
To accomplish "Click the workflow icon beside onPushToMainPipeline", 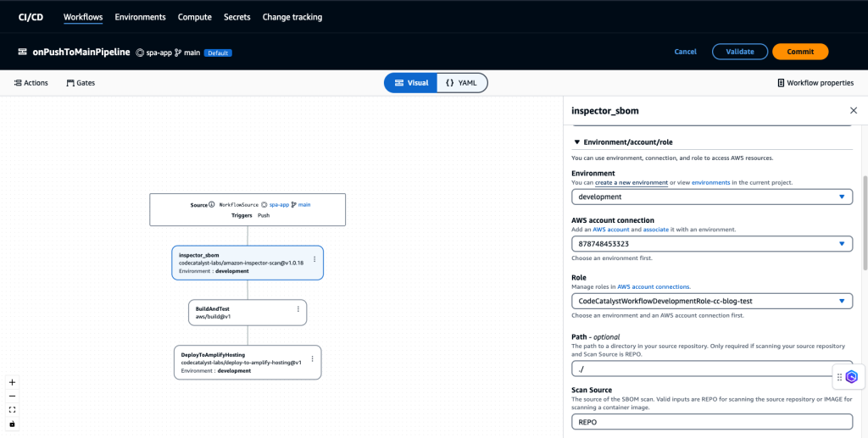I will 23,52.
